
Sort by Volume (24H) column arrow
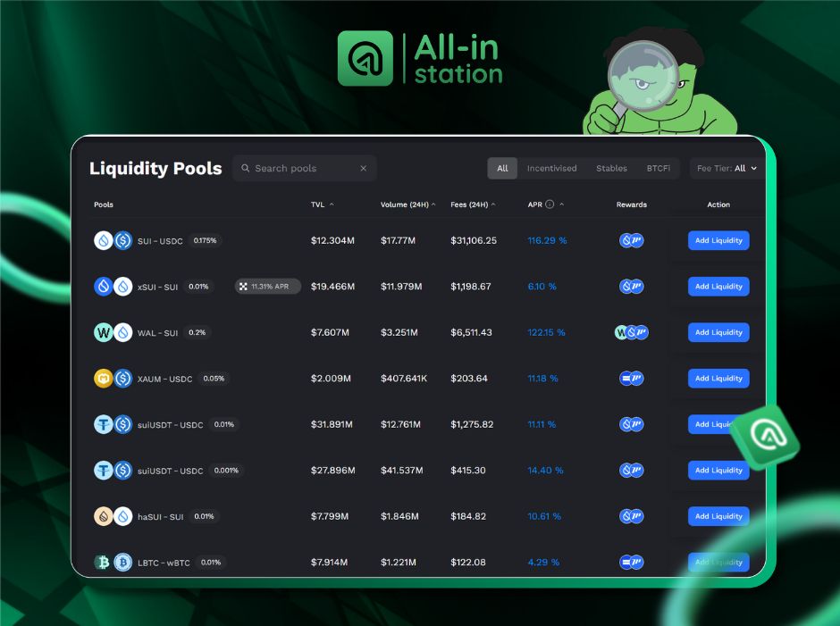tap(433, 204)
